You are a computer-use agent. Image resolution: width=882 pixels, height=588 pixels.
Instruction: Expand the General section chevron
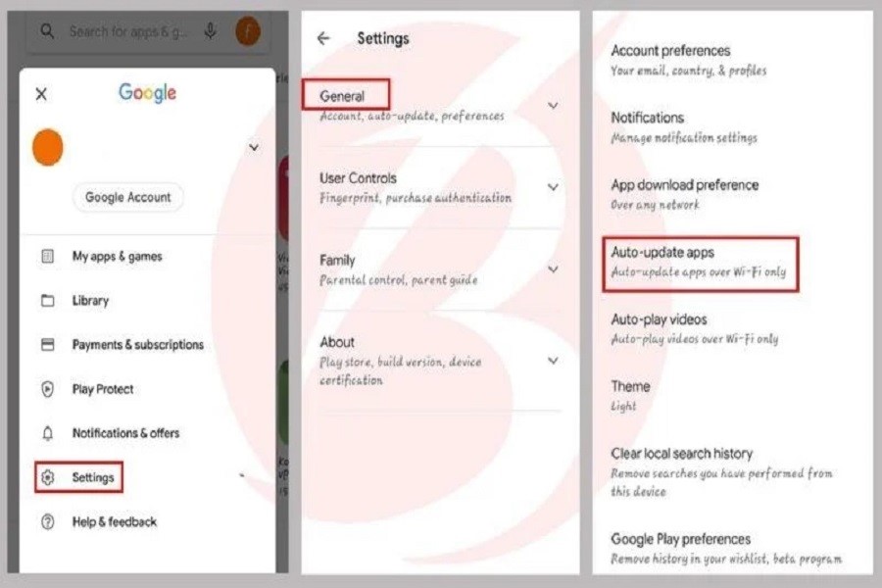click(553, 105)
